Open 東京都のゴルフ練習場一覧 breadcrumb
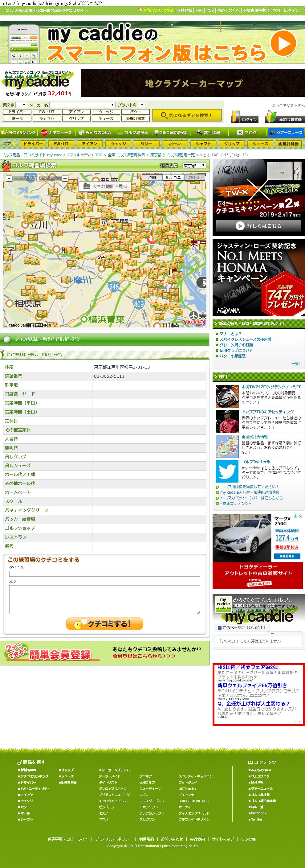This screenshot has height=868, width=305. [x=173, y=155]
